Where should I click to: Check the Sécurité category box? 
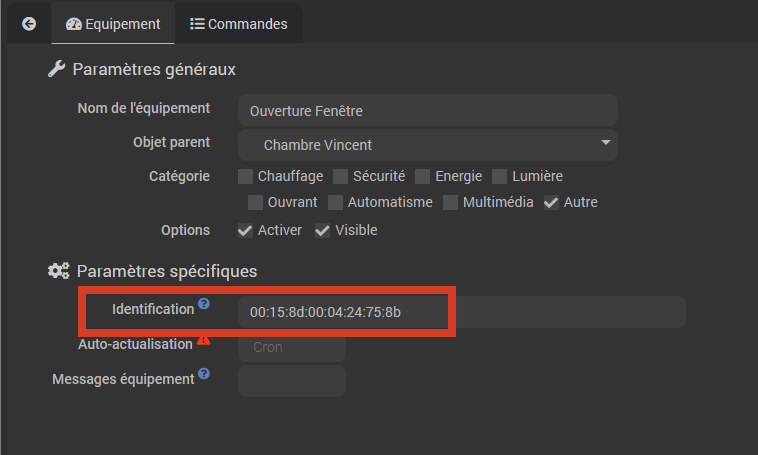coord(341,177)
